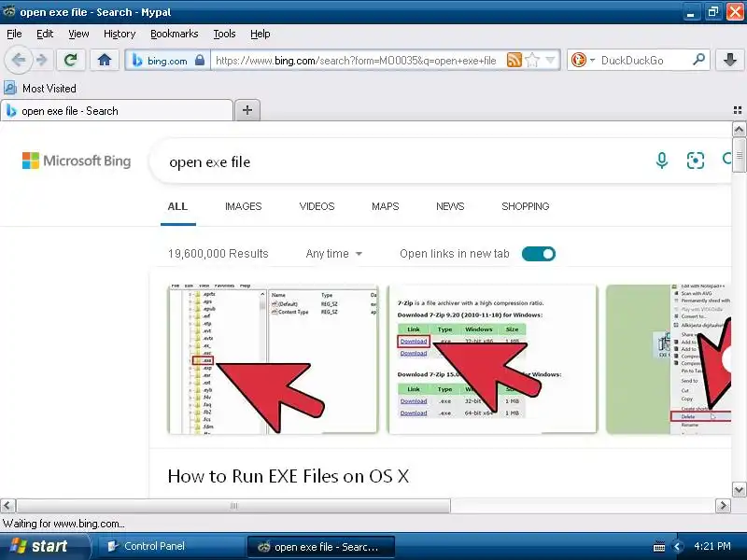This screenshot has width=747, height=560.
Task: Click the 4:21 PM system clock
Action: point(712,546)
